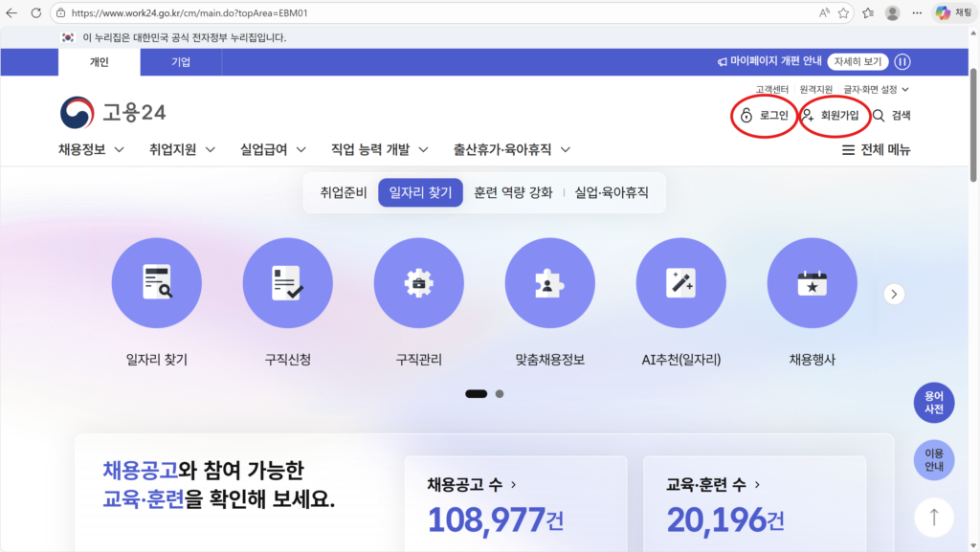Select the 일자리 찾기 circular icon
This screenshot has width=980, height=552.
tap(156, 282)
